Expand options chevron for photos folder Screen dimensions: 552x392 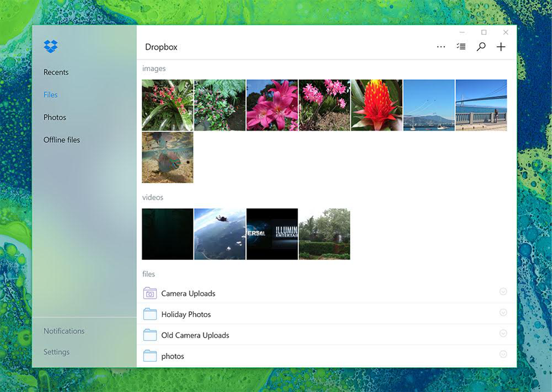(x=503, y=354)
